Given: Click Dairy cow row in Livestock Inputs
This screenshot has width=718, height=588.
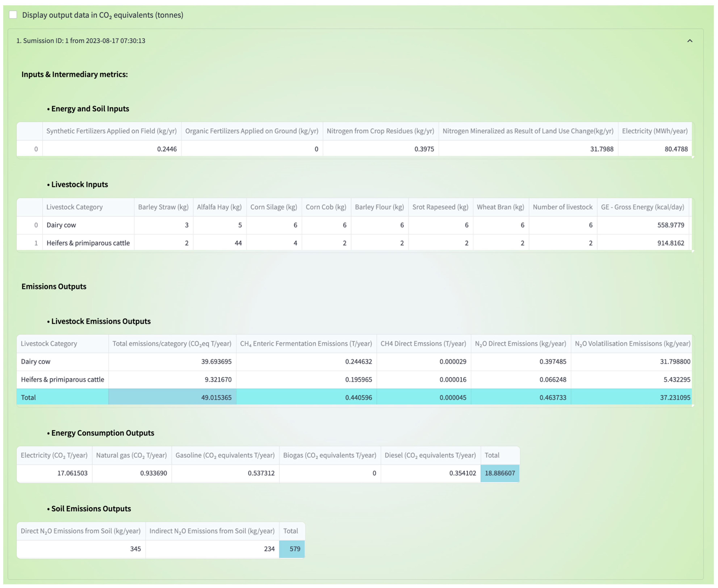Looking at the screenshot, I should [61, 225].
